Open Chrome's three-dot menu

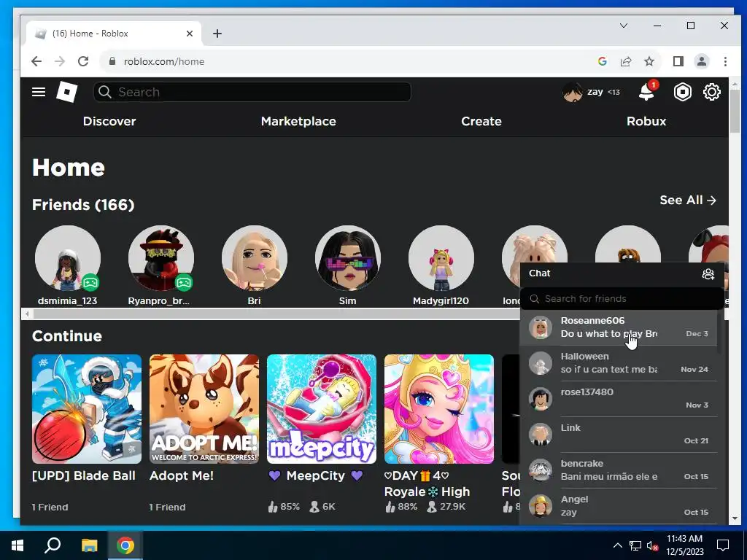(x=725, y=61)
